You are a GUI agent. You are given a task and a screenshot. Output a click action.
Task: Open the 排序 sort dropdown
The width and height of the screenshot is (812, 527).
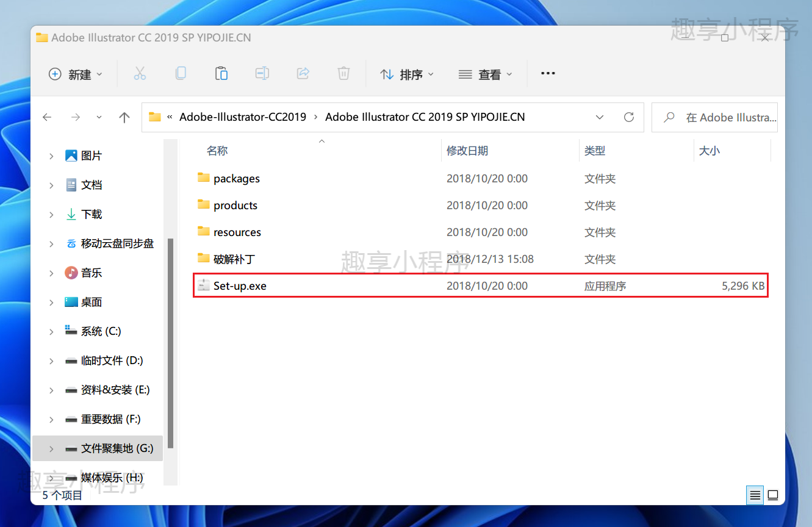406,74
